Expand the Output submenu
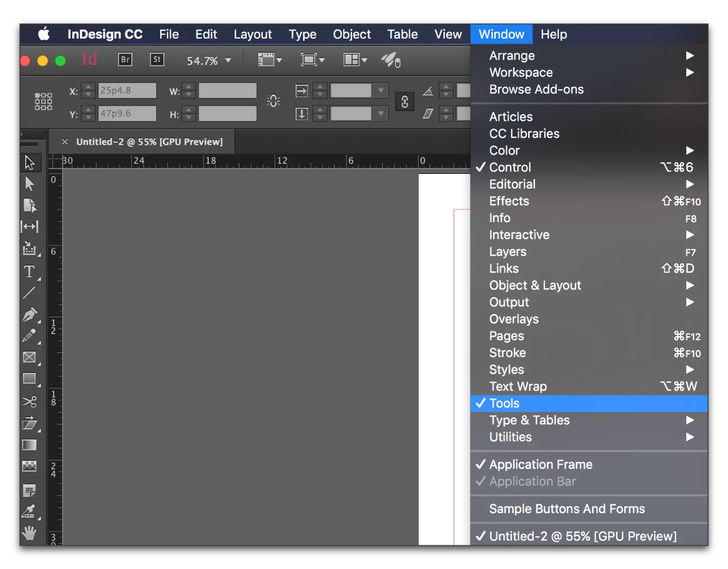Screen dimensions: 728x569 pyautogui.click(x=589, y=302)
